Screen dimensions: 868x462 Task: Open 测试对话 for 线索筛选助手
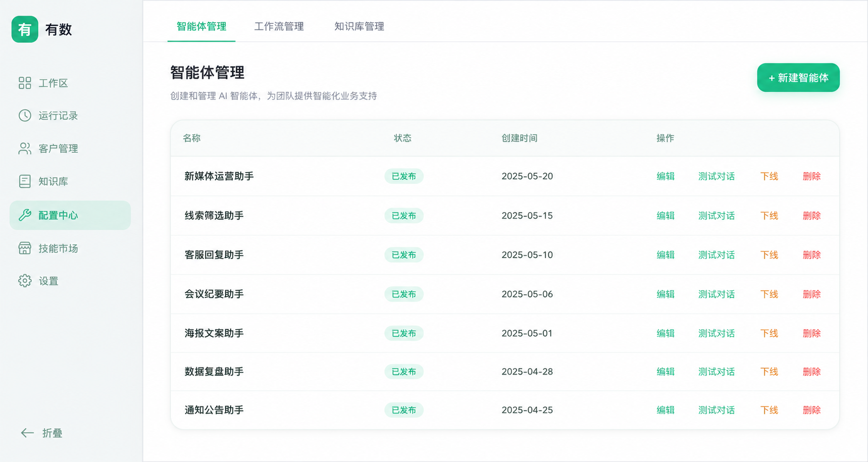pyautogui.click(x=717, y=216)
